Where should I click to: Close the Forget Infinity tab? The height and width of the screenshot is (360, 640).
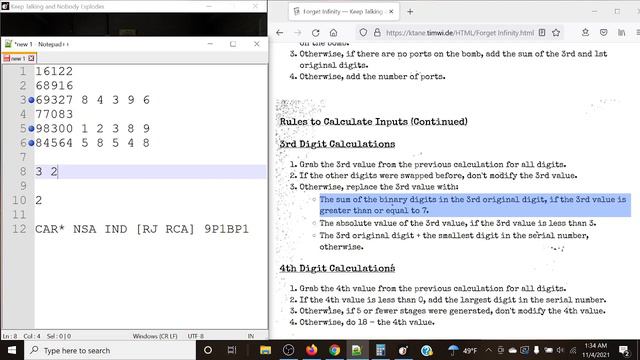click(x=391, y=12)
